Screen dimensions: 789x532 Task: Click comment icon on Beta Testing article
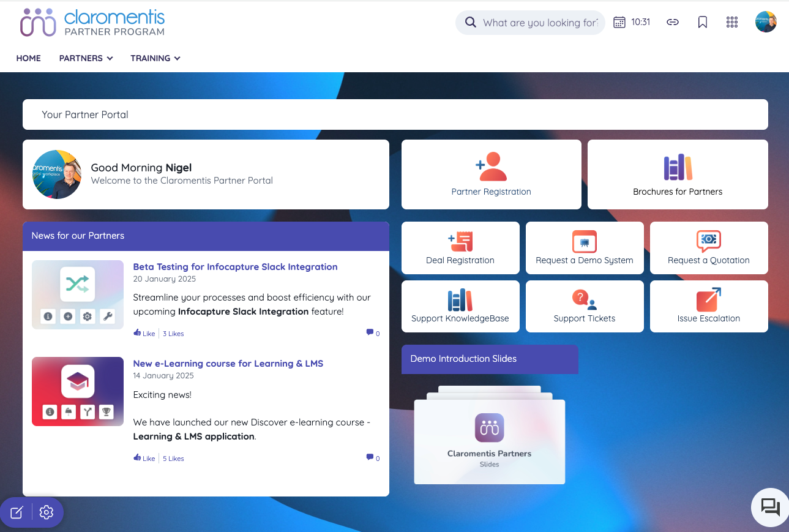(x=370, y=332)
